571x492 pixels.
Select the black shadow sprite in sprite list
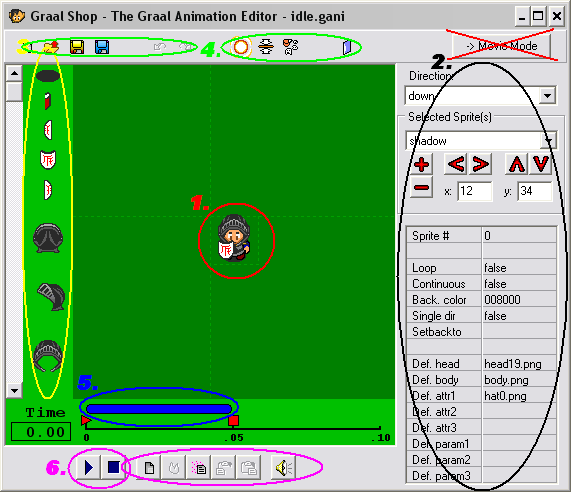[x=48, y=76]
